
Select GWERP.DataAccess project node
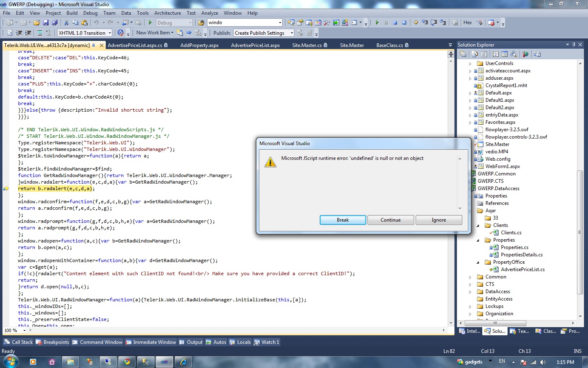click(x=499, y=188)
